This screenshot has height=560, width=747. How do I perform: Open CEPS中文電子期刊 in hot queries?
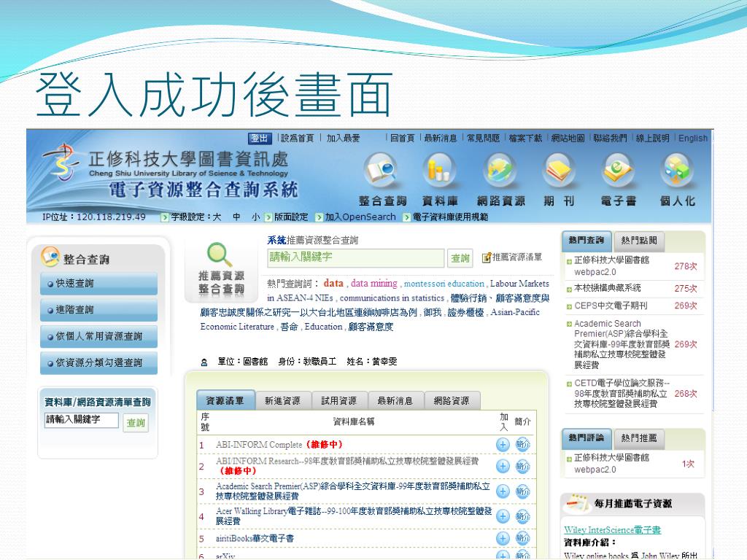point(611,306)
